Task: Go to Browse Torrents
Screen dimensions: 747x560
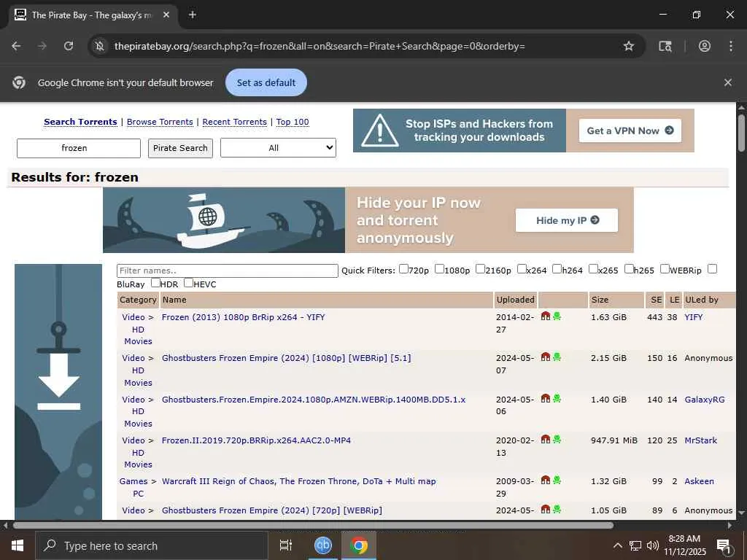Action: [160, 122]
